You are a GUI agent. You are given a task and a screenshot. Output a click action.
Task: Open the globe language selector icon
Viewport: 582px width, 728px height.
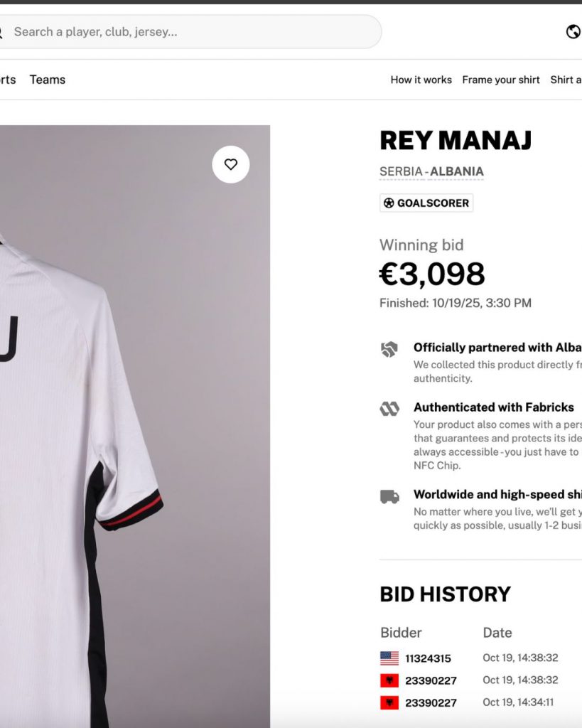573,32
